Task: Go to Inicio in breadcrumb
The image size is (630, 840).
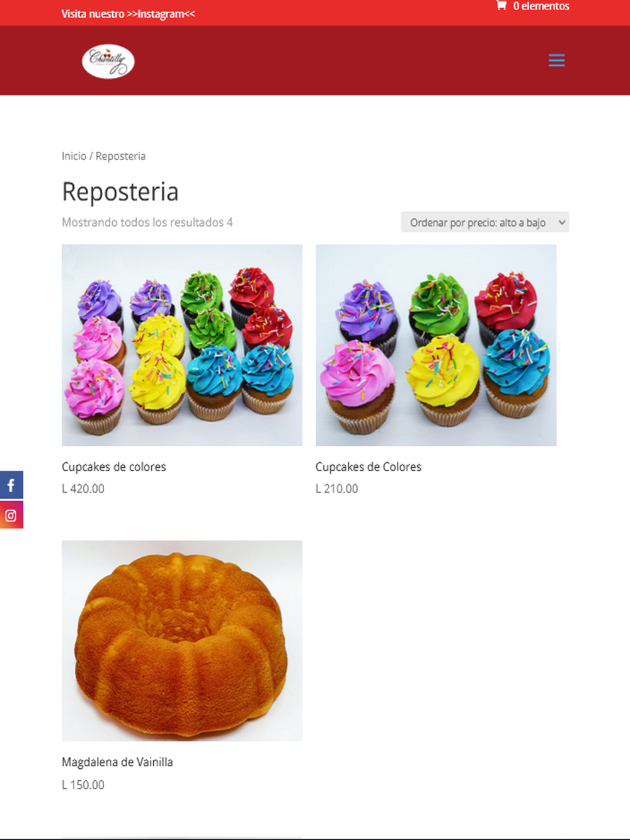Action: 74,156
